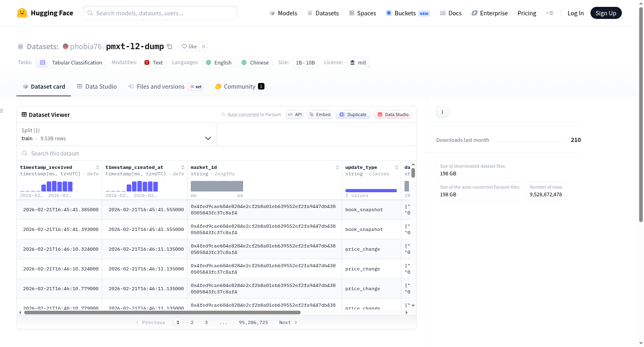Click the collapsed sidebar menu icon
Viewport: 644px width, 347px height.
click(2, 111)
